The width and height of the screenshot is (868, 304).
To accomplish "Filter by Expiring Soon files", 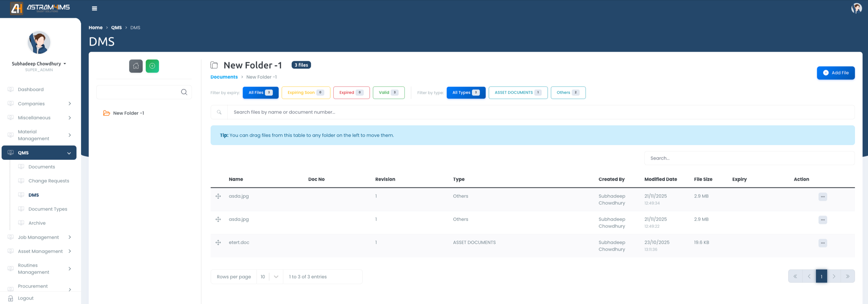I will 306,93.
